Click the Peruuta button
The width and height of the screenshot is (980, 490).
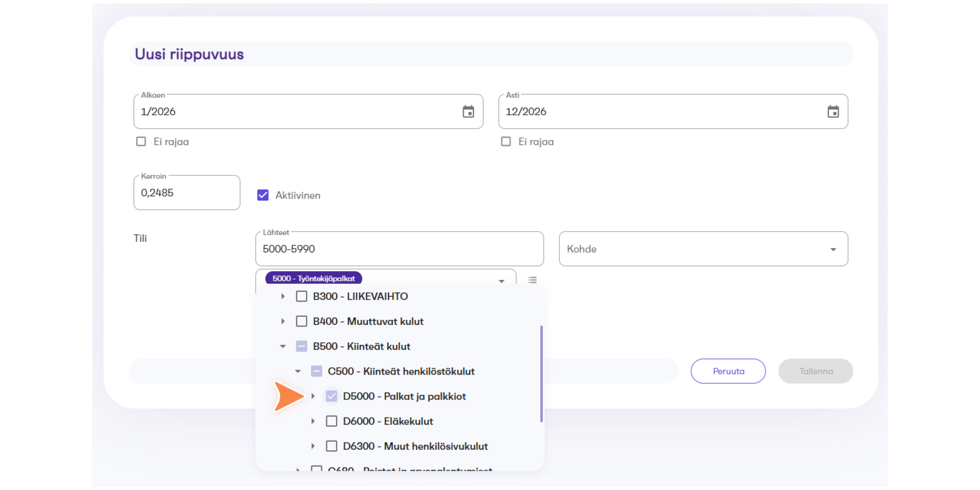click(x=728, y=371)
